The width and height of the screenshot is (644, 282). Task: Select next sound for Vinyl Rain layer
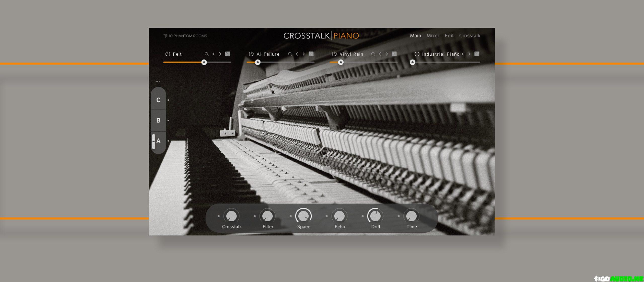tap(387, 54)
